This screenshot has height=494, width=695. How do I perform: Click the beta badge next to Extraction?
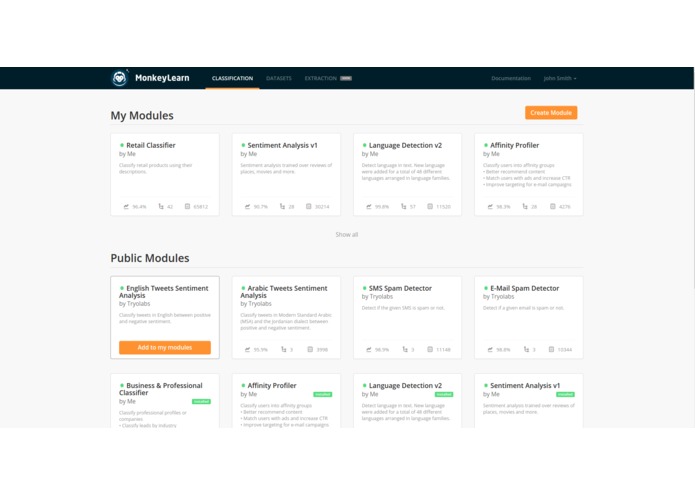click(346, 78)
